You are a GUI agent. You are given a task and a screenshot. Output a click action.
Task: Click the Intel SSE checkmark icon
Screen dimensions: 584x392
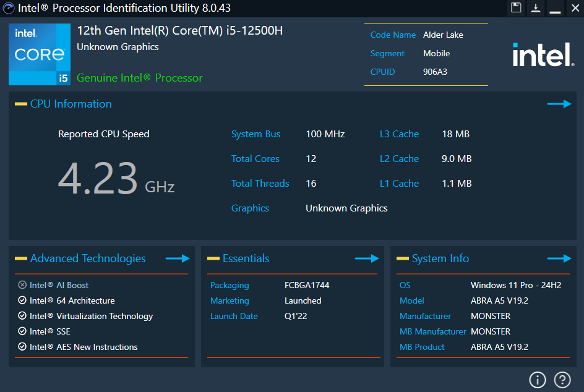(x=22, y=331)
